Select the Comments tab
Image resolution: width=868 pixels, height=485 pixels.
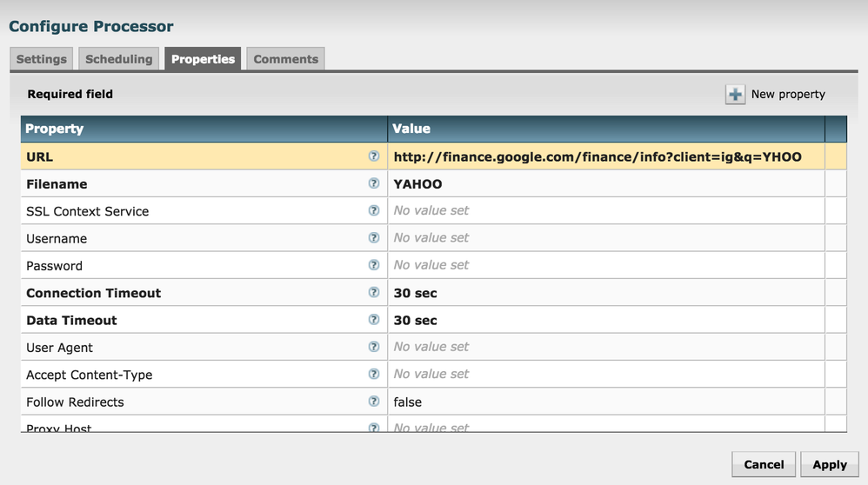point(285,59)
